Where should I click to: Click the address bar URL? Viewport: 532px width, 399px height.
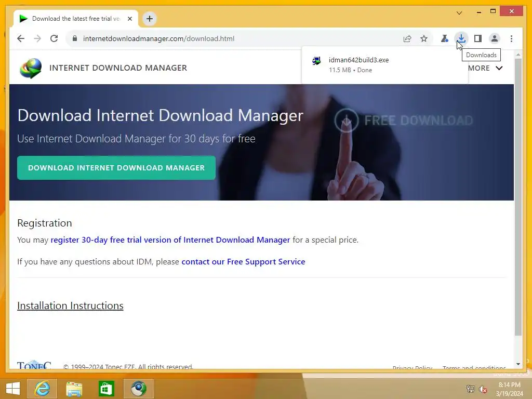[x=158, y=38]
